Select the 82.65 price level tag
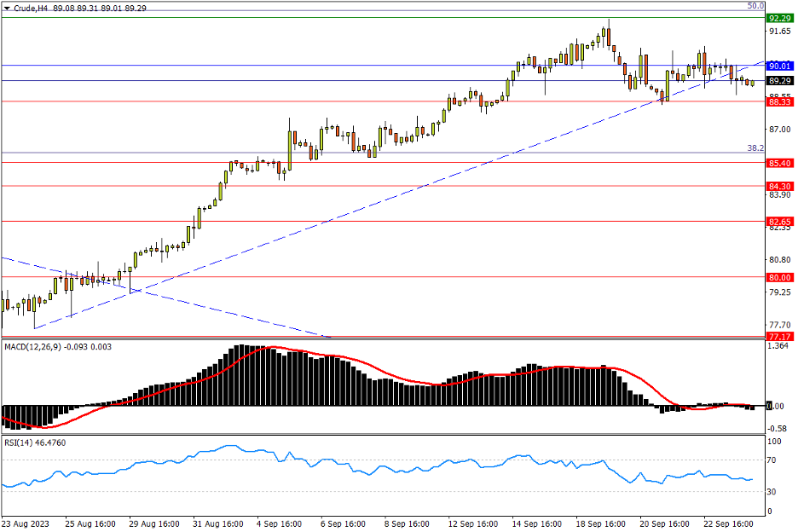798x532 pixels. click(778, 222)
